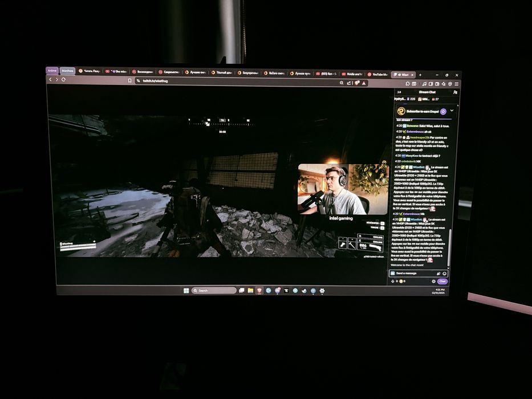Click the chat scrollbar thumb

click(450, 248)
